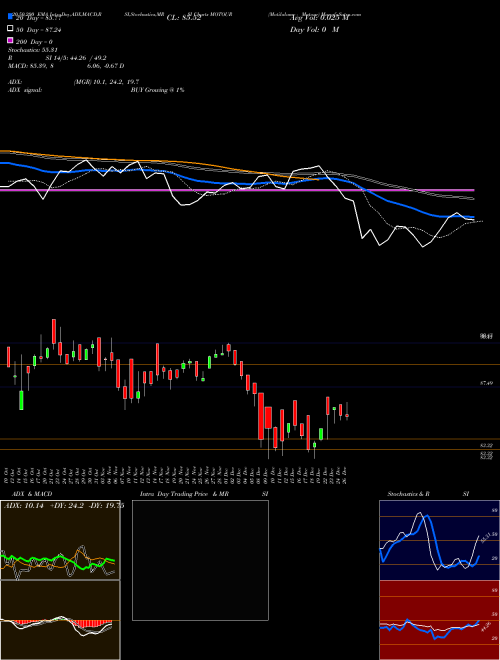Click the 'BUY Growing @ 1%' signal text

[157, 90]
